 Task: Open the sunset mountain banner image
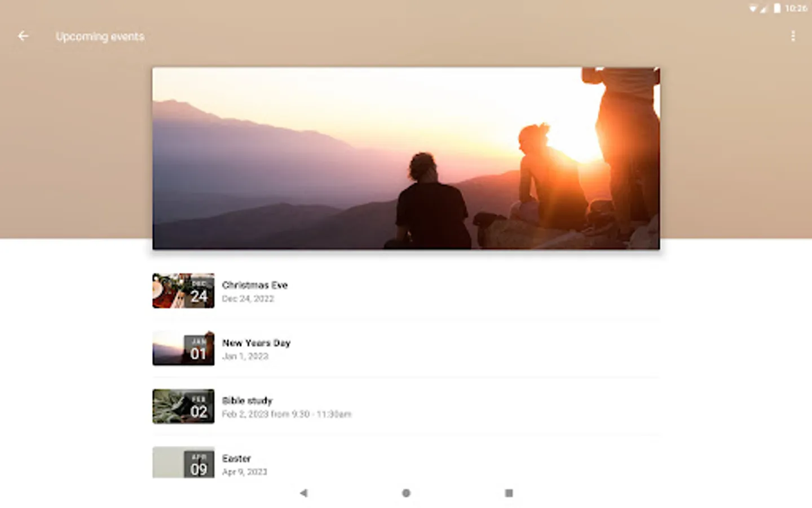pyautogui.click(x=406, y=158)
